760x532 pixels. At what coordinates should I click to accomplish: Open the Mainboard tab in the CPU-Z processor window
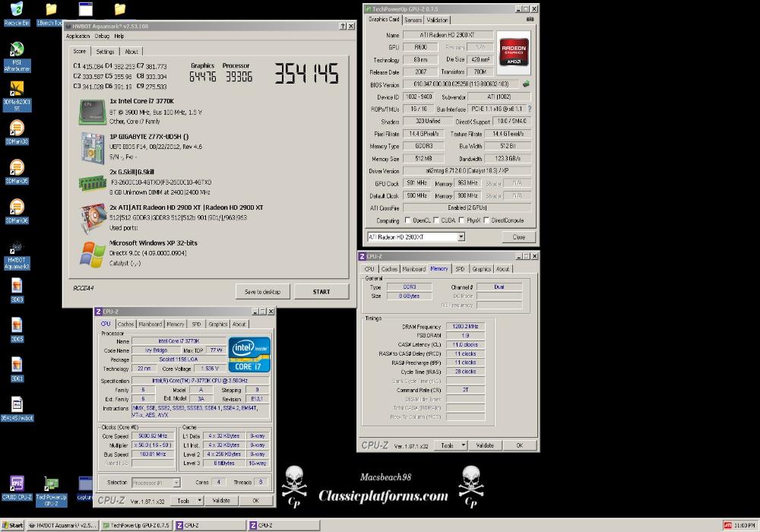[150, 325]
